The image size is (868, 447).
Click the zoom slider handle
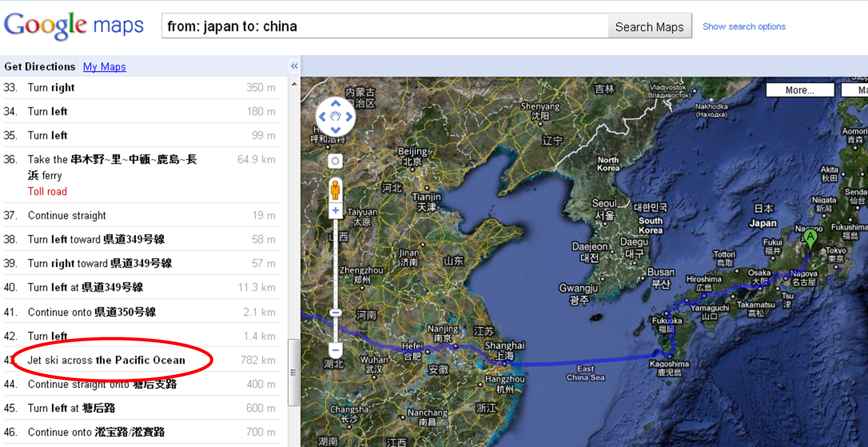pyautogui.click(x=336, y=312)
